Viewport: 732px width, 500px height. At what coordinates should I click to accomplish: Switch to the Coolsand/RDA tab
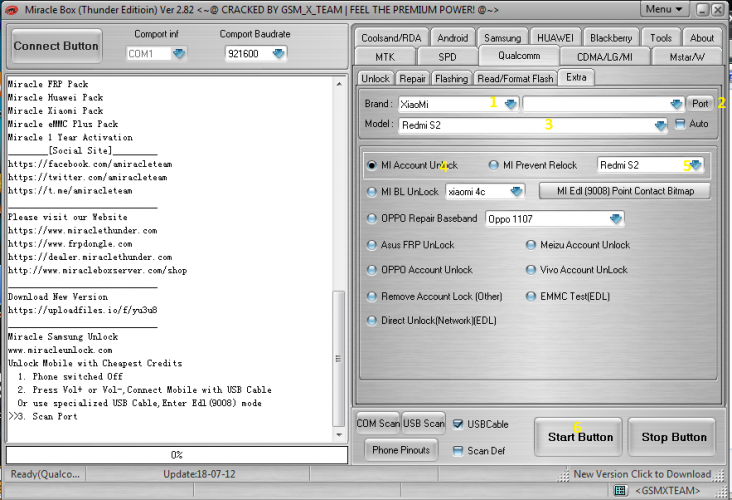coord(391,38)
